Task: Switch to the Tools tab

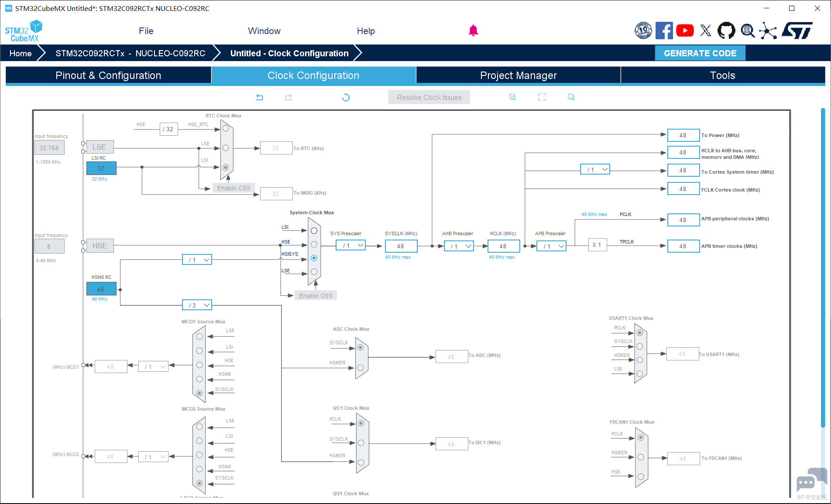Action: point(723,75)
